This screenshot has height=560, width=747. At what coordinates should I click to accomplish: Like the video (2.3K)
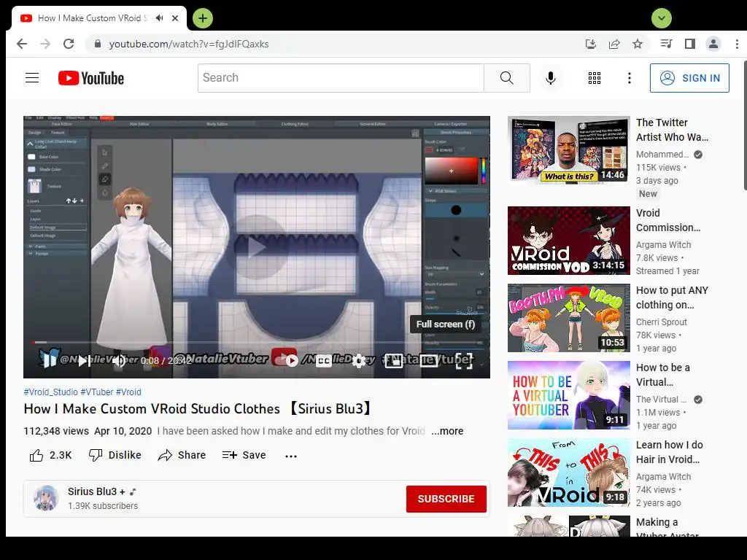coord(50,455)
